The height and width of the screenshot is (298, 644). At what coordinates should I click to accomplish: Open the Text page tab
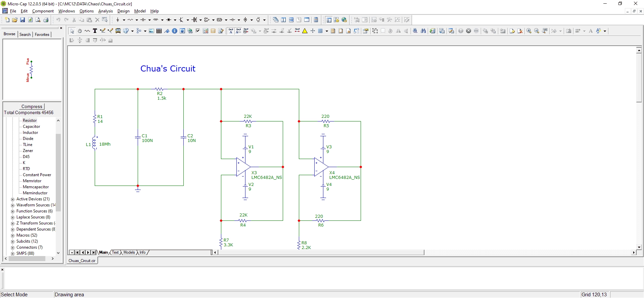pos(115,252)
